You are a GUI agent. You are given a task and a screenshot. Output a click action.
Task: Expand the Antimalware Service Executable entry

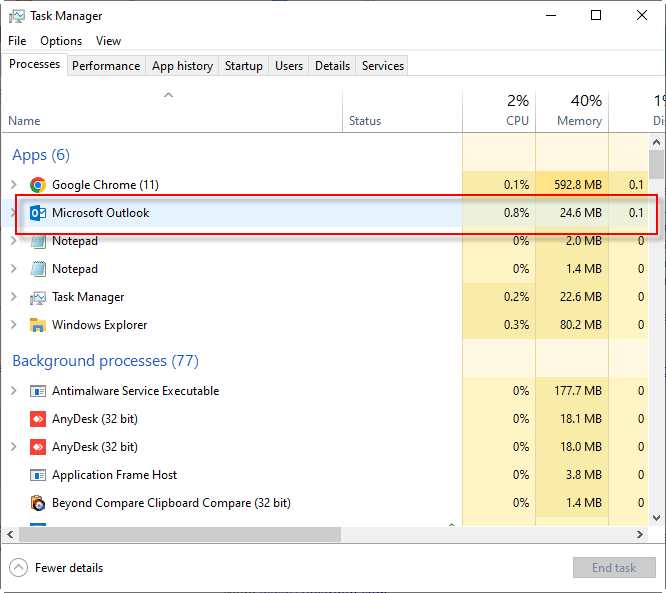click(x=14, y=390)
